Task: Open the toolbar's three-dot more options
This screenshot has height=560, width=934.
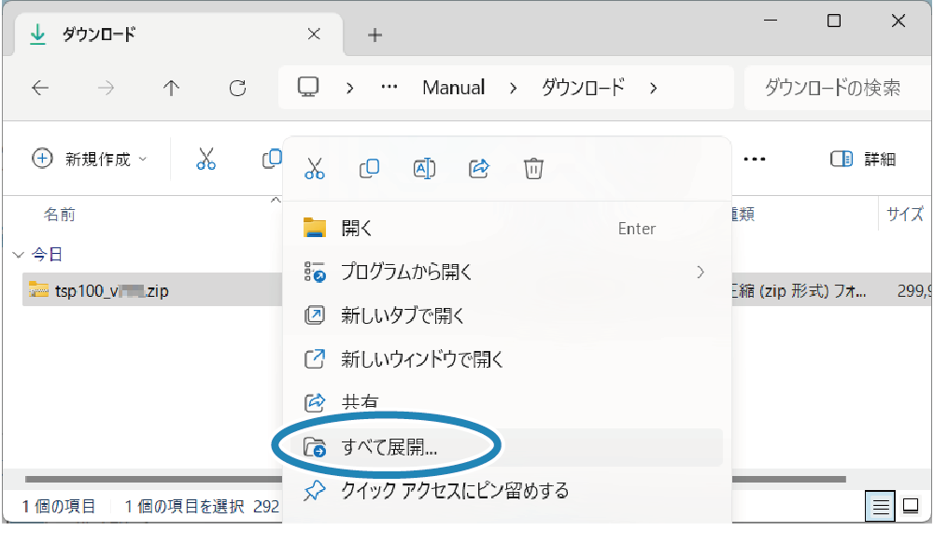Action: (754, 159)
